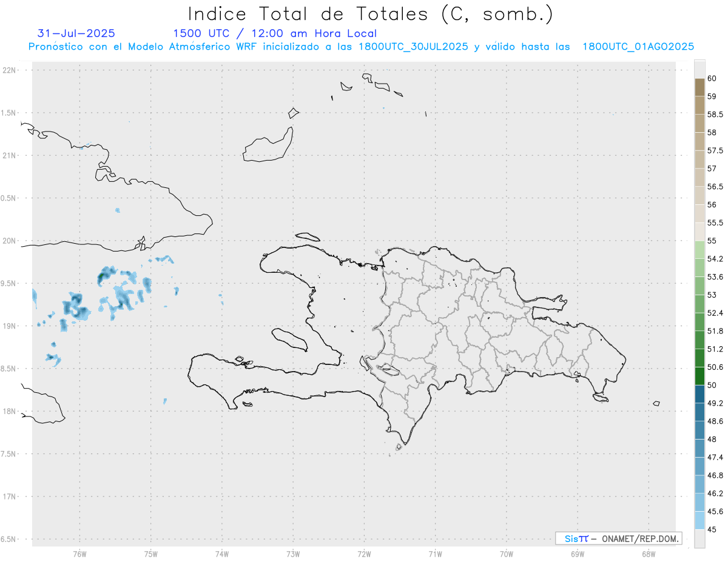Click the color bar value '45'
This screenshot has height=562, width=728.
point(712,529)
